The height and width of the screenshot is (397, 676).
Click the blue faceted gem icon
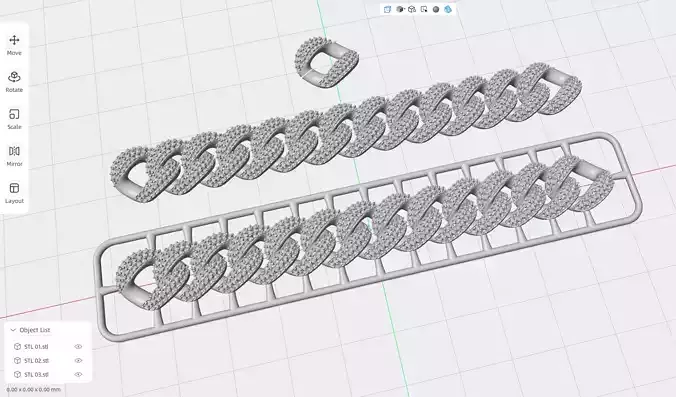448,9
